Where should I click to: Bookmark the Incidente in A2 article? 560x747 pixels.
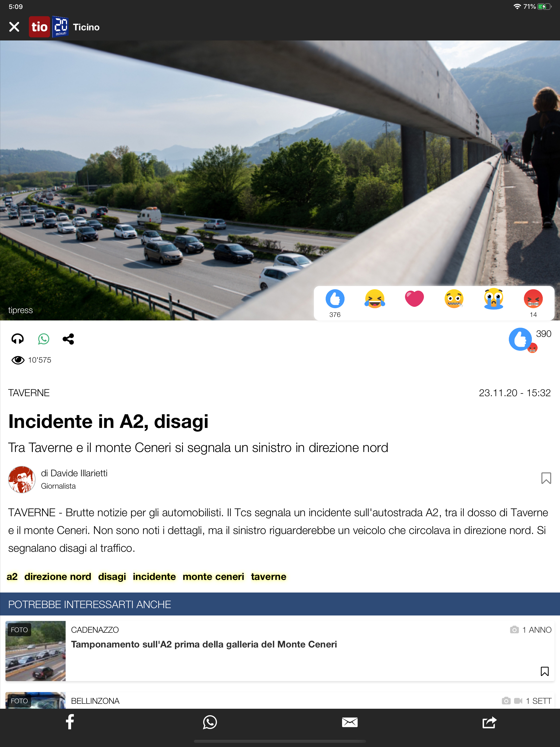546,478
